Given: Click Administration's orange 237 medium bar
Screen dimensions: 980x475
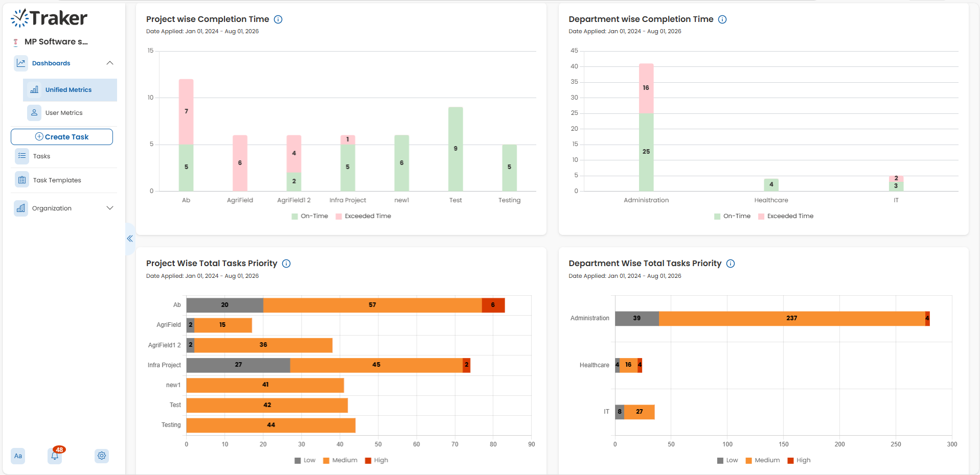Looking at the screenshot, I should pos(791,318).
